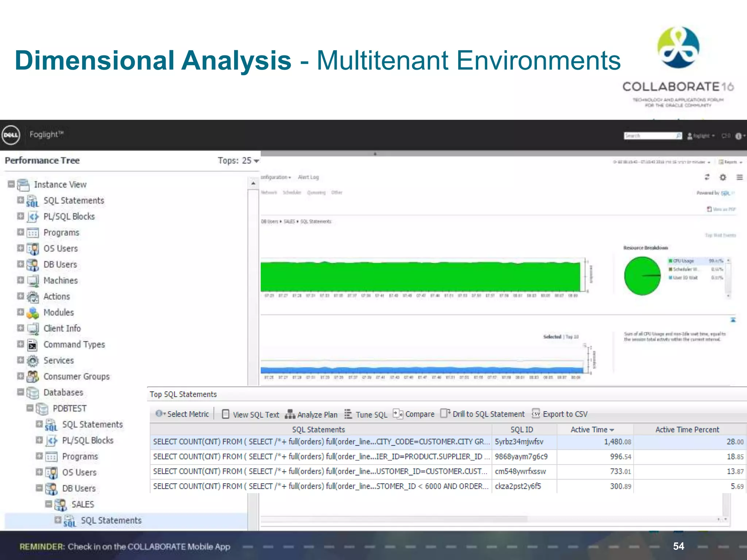The height and width of the screenshot is (560, 747).
Task: Open the foglight user menu
Action: [701, 136]
